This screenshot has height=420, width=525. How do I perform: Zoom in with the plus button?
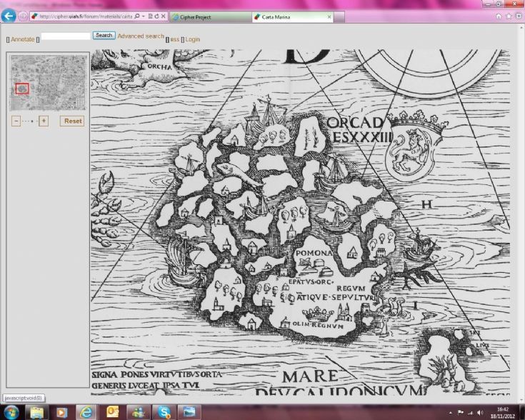tap(44, 121)
